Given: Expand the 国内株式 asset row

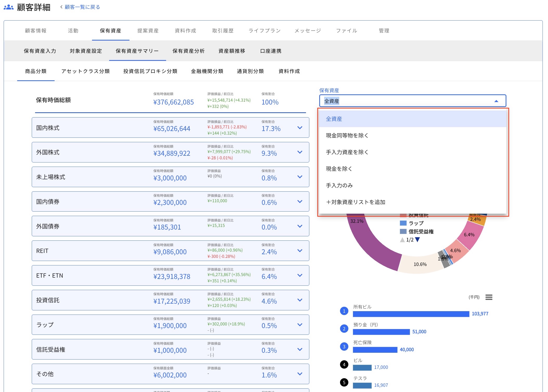Looking at the screenshot, I should tap(299, 128).
